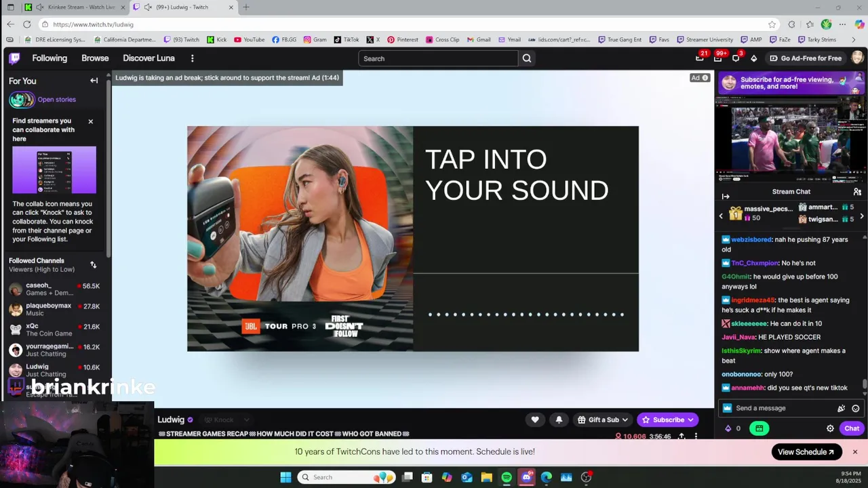The height and width of the screenshot is (488, 868).
Task: Go to the Following tab
Action: click(x=50, y=58)
